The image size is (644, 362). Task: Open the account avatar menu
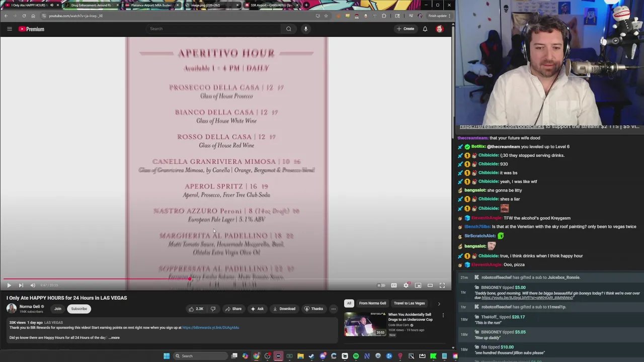tap(440, 29)
